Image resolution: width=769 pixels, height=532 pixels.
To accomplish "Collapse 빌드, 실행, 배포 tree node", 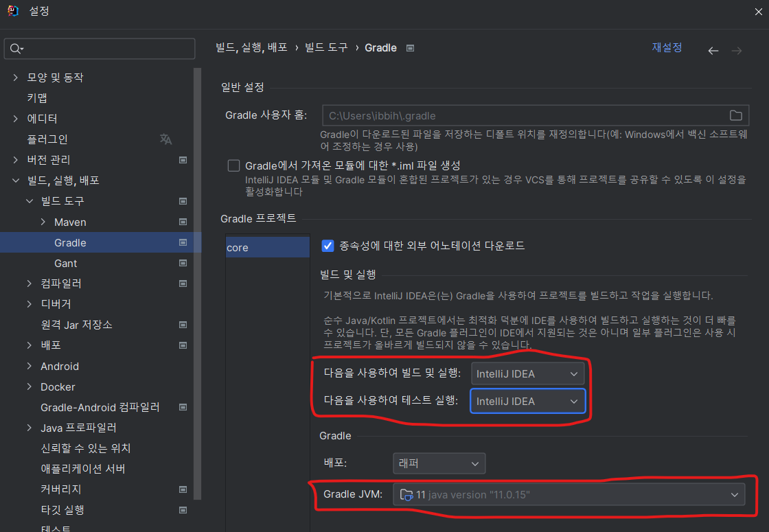I will pos(16,181).
